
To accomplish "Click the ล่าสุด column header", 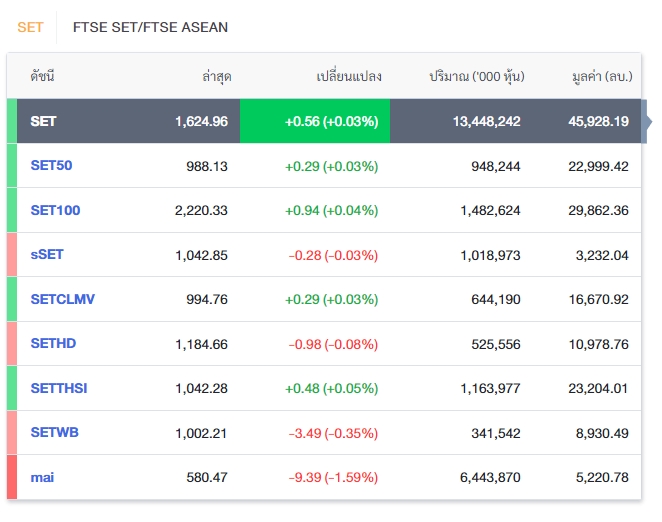I will pyautogui.click(x=216, y=76).
